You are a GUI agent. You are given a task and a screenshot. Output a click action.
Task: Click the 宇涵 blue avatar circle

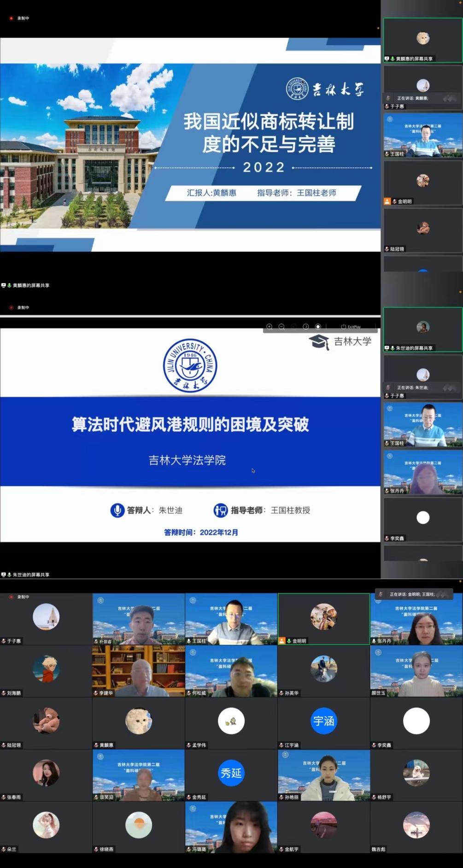[x=323, y=721]
